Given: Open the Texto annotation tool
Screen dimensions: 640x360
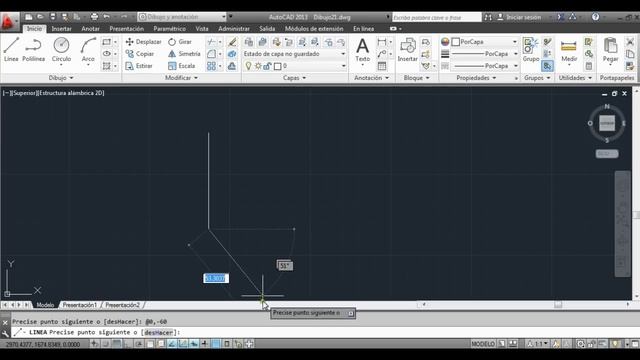Looking at the screenshot, I should click(x=362, y=50).
